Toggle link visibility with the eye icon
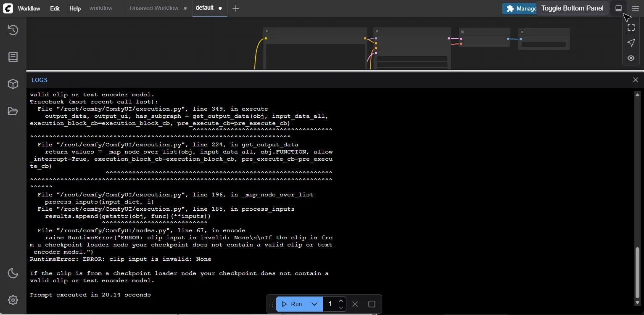The width and height of the screenshot is (644, 315). tap(631, 58)
